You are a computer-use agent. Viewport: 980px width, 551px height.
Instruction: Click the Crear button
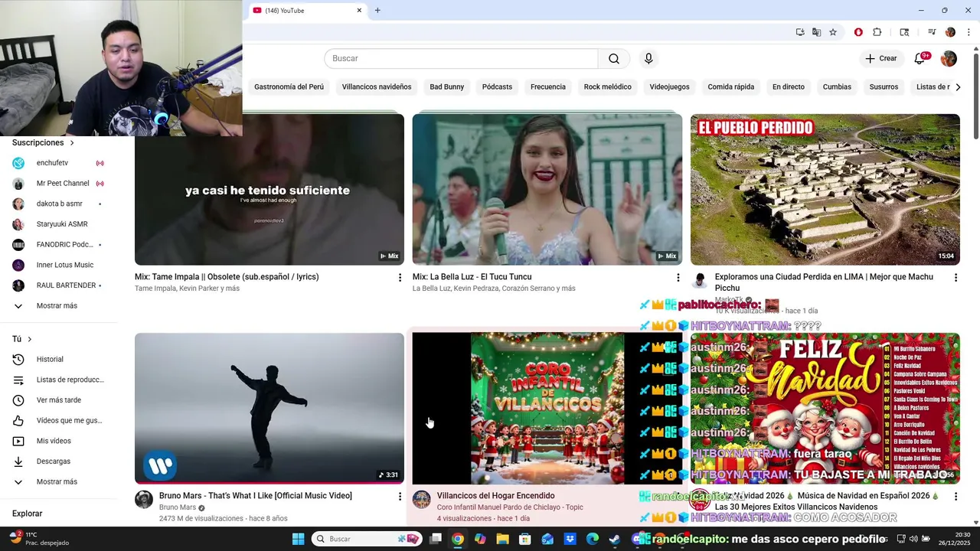[880, 59]
